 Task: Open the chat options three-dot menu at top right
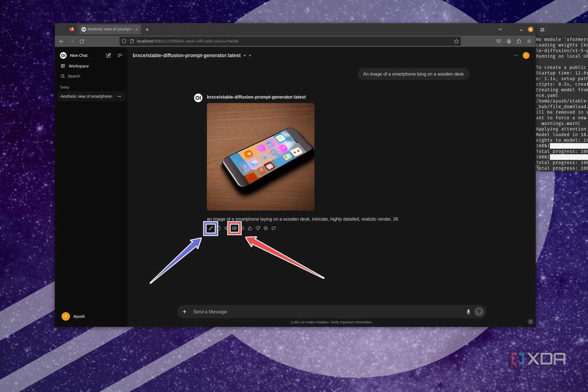(516, 56)
